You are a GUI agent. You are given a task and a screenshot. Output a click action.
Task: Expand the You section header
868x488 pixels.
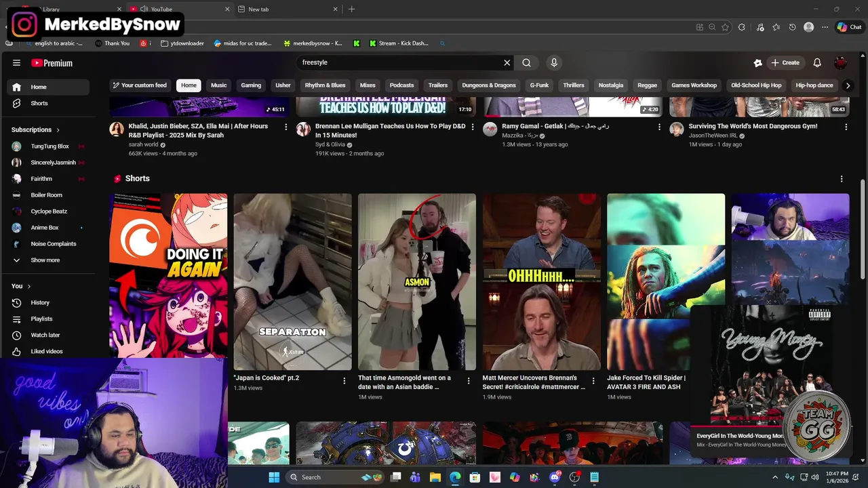coord(21,286)
